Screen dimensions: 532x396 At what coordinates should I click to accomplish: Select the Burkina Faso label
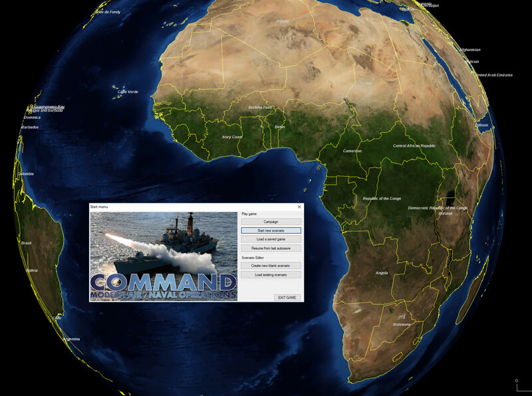(260, 108)
